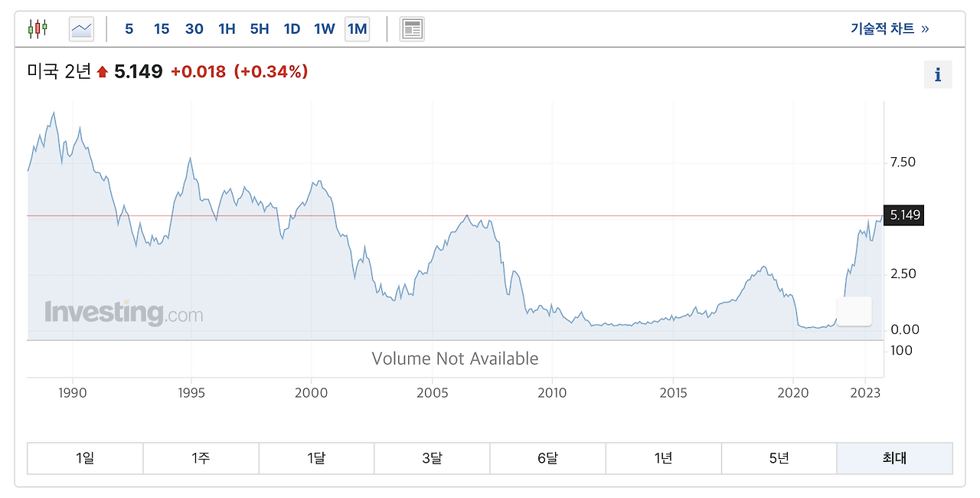Open the info icon panel
This screenshot has height=498, width=980.
[x=938, y=75]
